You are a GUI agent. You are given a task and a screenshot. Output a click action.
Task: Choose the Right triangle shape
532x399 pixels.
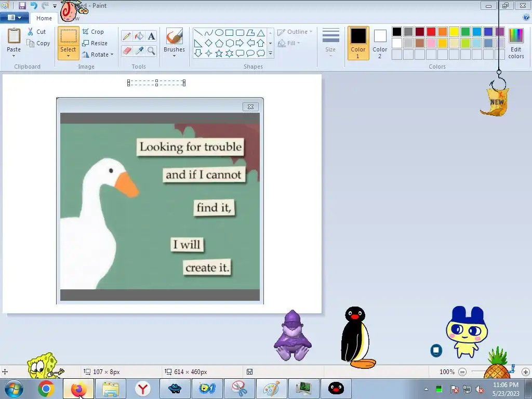(198, 43)
